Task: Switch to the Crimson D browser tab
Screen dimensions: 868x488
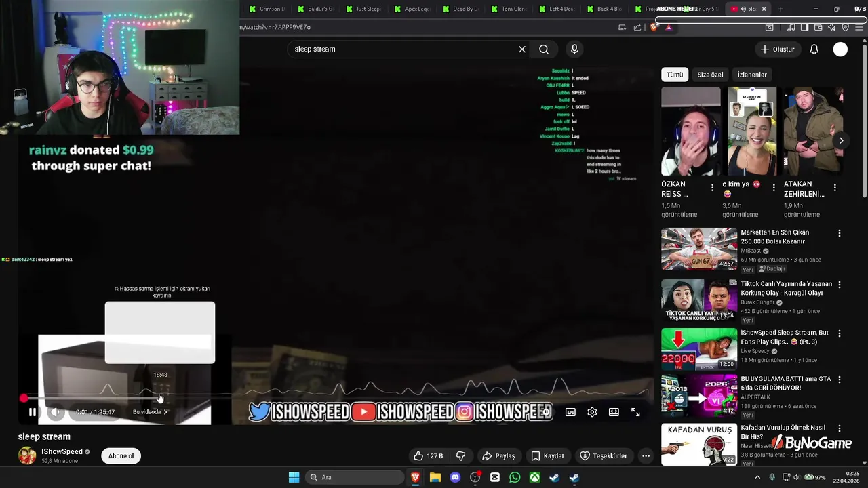Action: tap(267, 9)
